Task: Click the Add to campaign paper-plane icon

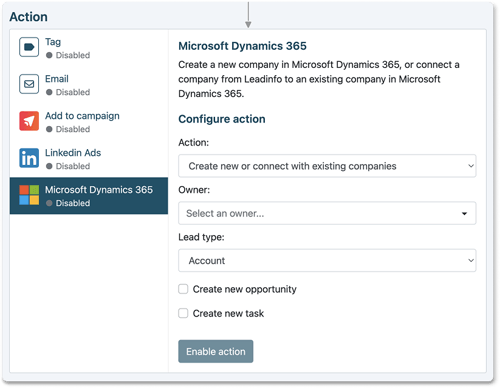Action: [29, 121]
